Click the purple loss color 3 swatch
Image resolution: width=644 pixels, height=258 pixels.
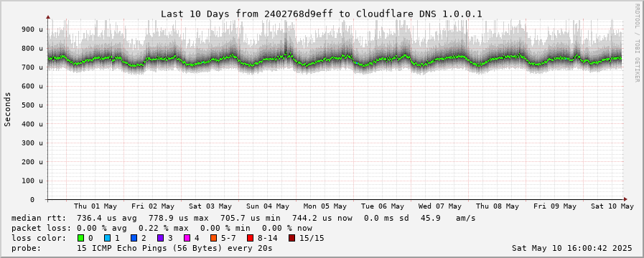click(160, 238)
